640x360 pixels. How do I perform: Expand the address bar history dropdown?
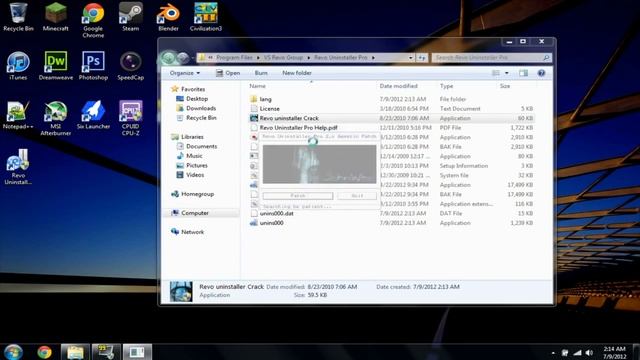[410, 58]
